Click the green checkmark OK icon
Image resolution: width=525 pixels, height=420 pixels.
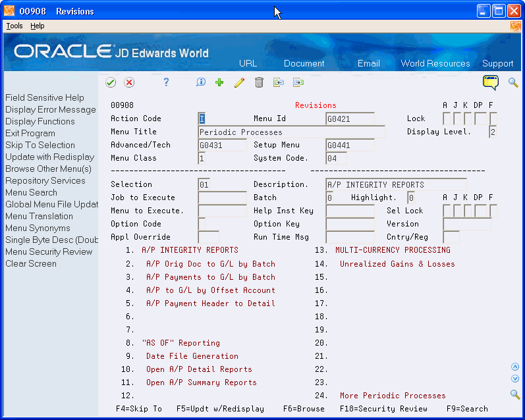[111, 82]
